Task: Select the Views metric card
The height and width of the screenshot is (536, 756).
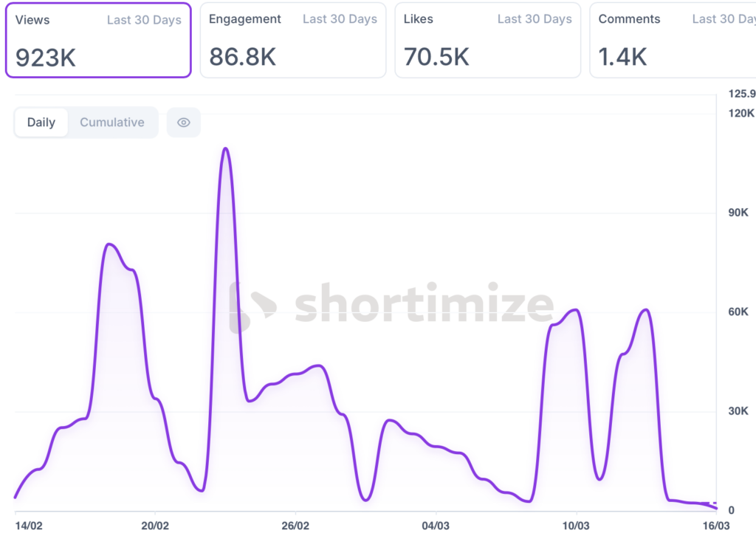Action: (98, 40)
